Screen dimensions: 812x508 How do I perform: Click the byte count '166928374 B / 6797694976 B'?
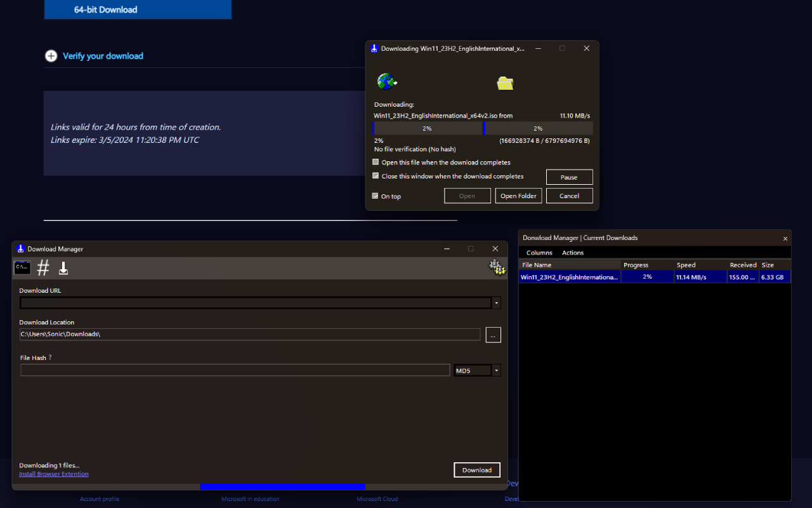tap(544, 141)
